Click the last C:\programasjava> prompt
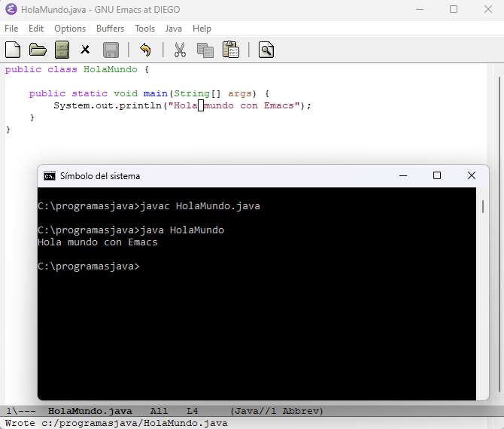The image size is (504, 429). (x=89, y=266)
